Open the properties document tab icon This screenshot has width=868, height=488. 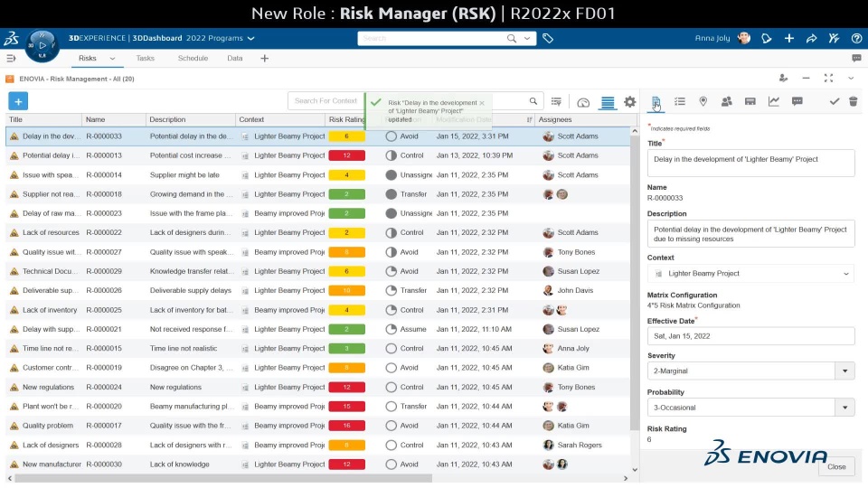tap(656, 102)
